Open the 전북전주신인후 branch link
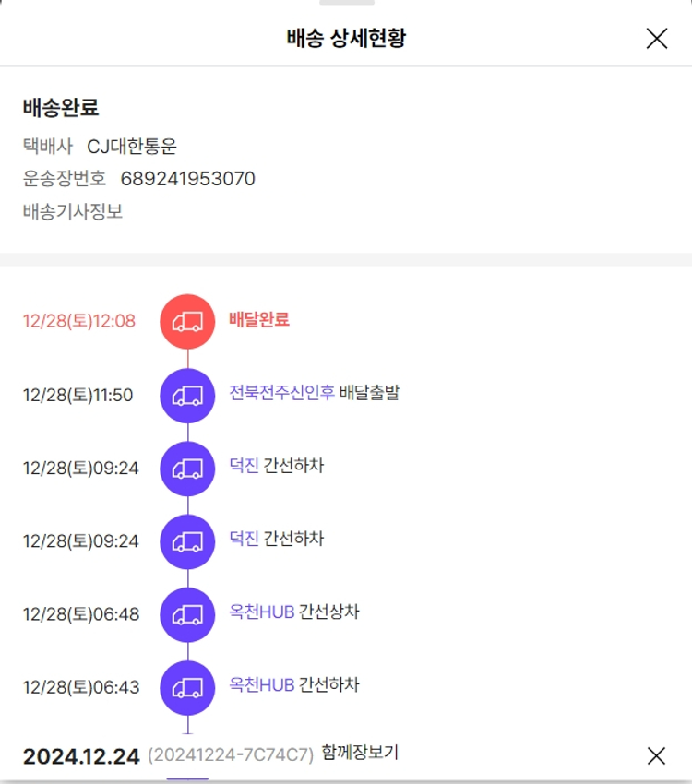 (x=281, y=393)
